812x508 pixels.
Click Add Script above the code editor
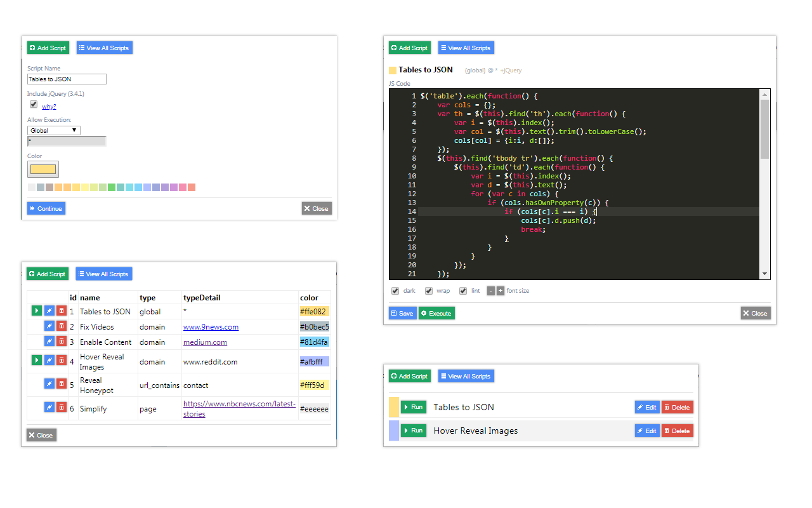tap(410, 48)
